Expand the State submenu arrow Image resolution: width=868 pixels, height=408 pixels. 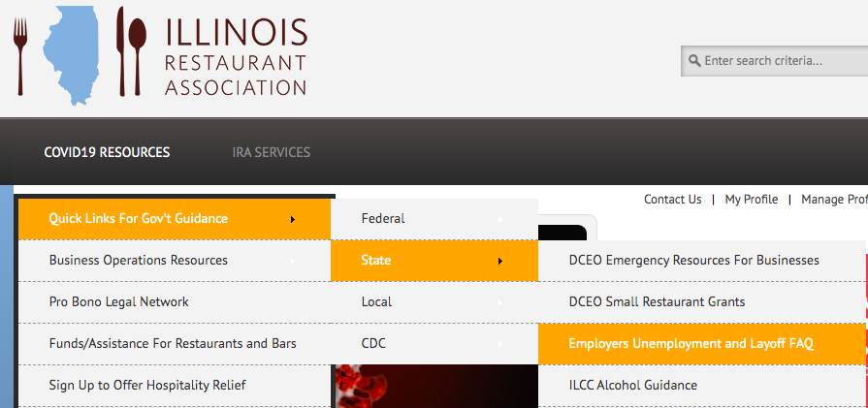(500, 261)
